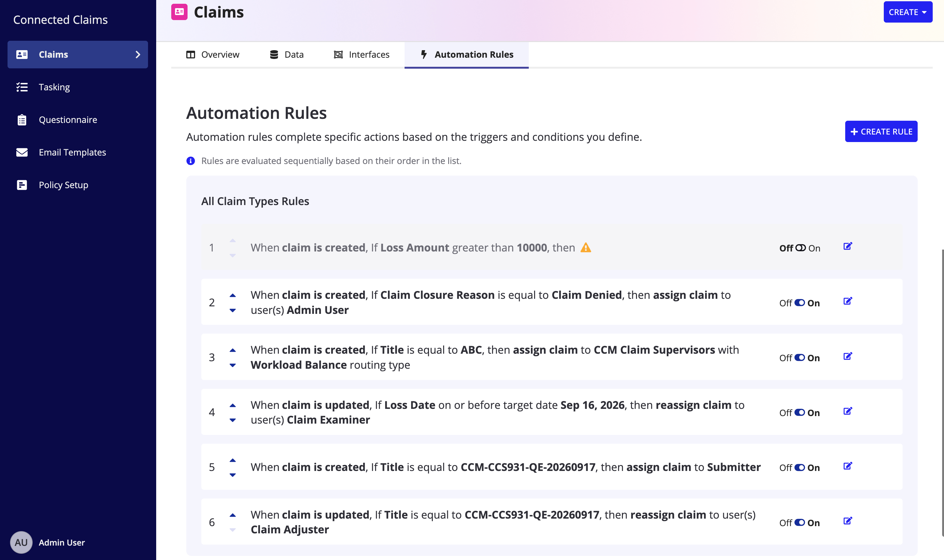Viewport: 944px width, 560px height.
Task: Turn on the Loss Amount rule 1 toggle
Action: (x=800, y=248)
